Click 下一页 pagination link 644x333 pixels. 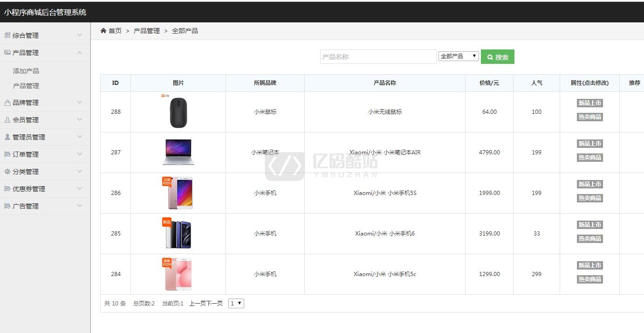[x=214, y=303]
